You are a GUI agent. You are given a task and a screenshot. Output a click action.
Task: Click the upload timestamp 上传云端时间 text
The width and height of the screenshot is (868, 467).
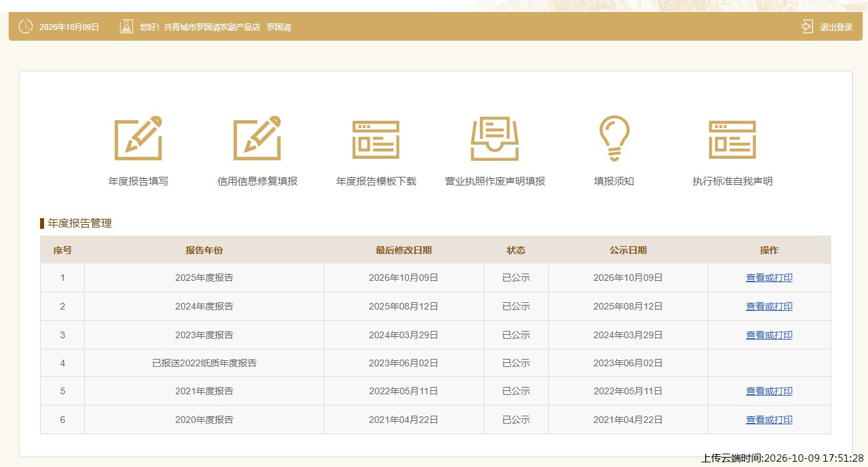[783, 458]
